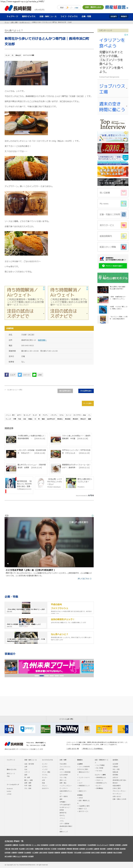Click the 長崎新聞 logo in header

click(18, 8)
